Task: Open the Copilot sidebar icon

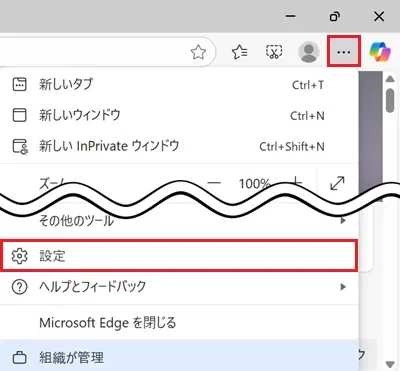Action: coord(380,52)
